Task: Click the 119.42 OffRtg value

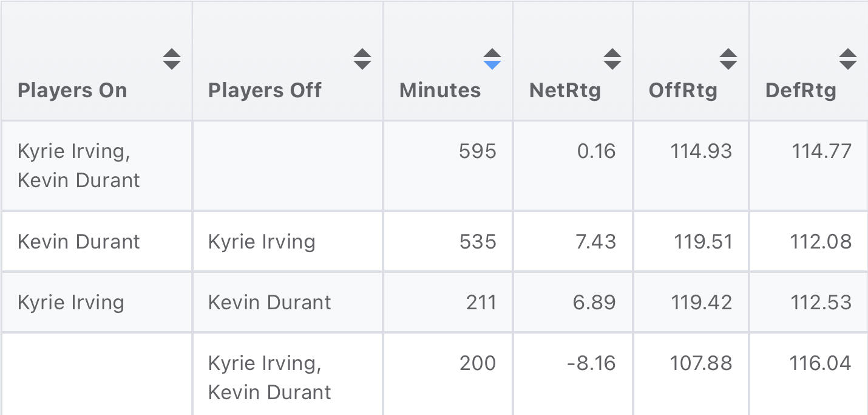Action: click(701, 303)
